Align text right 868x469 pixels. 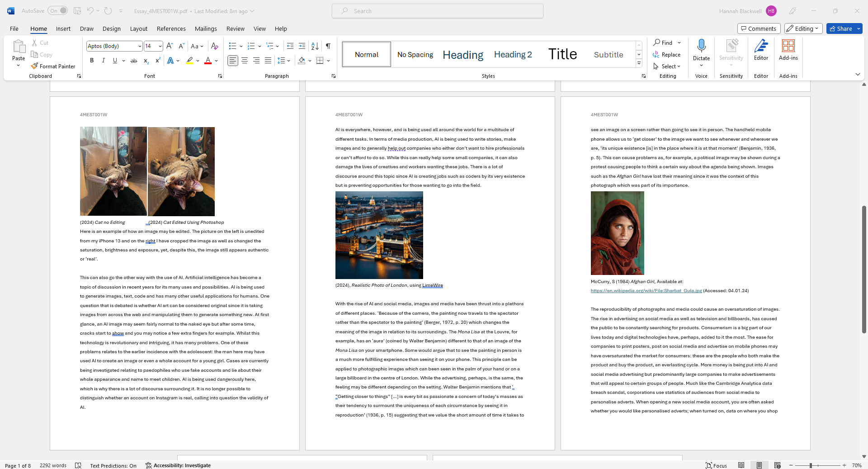[x=256, y=61]
